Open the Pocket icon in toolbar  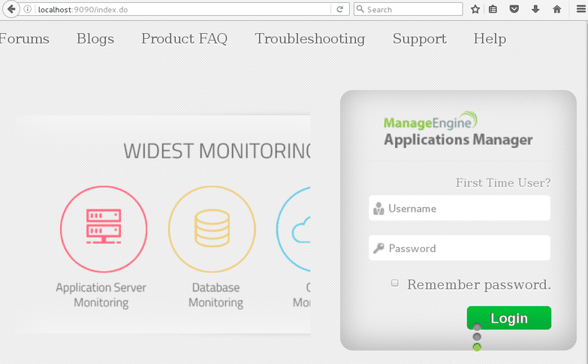pyautogui.click(x=514, y=9)
